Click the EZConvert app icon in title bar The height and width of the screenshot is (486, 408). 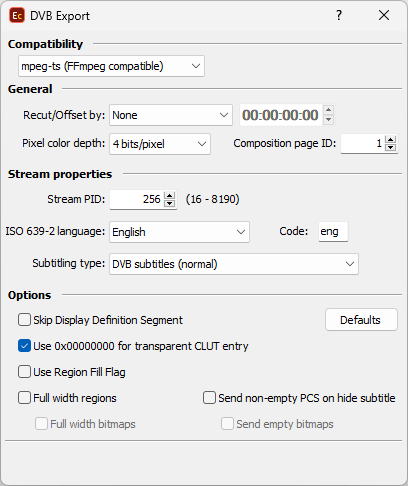coord(17,16)
